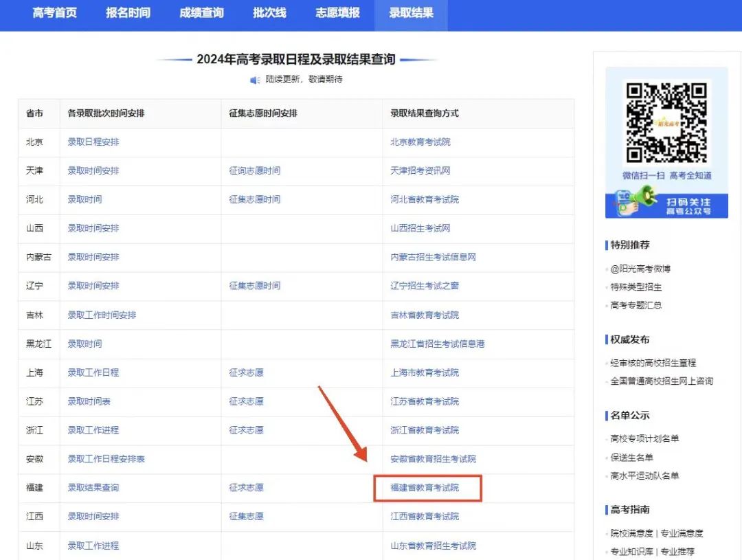Open Beijing 录取日程安排 link

click(93, 142)
